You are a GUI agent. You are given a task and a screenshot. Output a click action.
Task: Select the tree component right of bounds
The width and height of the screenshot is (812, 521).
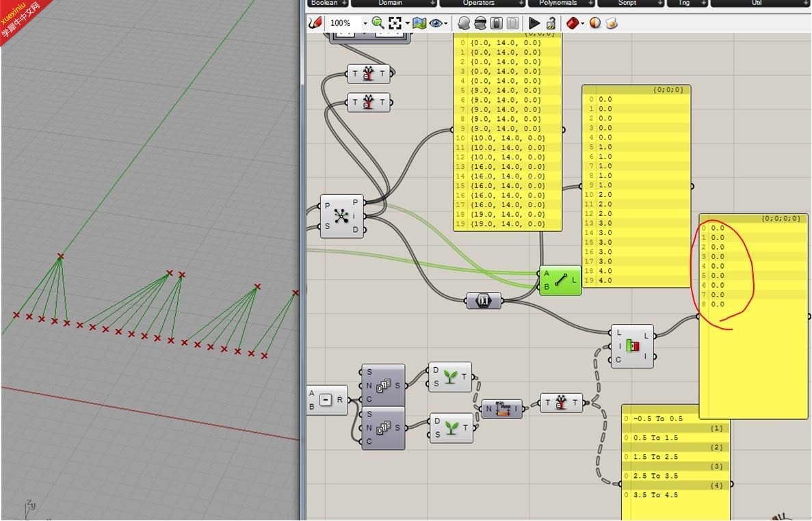[x=561, y=403]
